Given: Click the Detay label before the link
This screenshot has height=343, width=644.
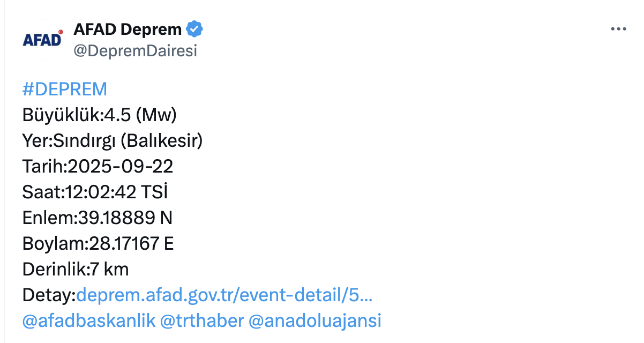Looking at the screenshot, I should tap(49, 295).
